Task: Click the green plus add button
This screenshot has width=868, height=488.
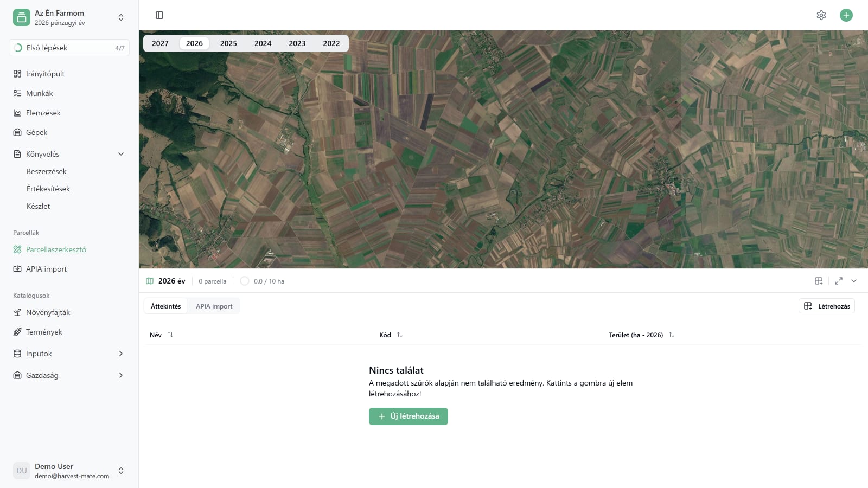Action: pos(846,15)
